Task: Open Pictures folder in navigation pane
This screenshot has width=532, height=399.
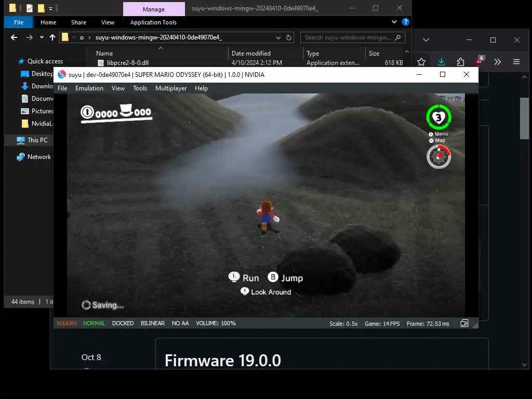Action: click(37, 111)
